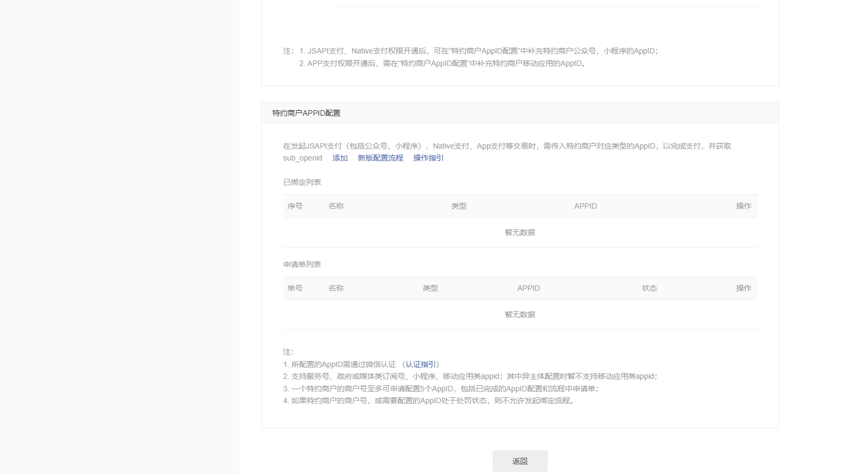Viewport: 868px width, 474px height.
Task: Click the 序号 column header
Action: tap(295, 206)
